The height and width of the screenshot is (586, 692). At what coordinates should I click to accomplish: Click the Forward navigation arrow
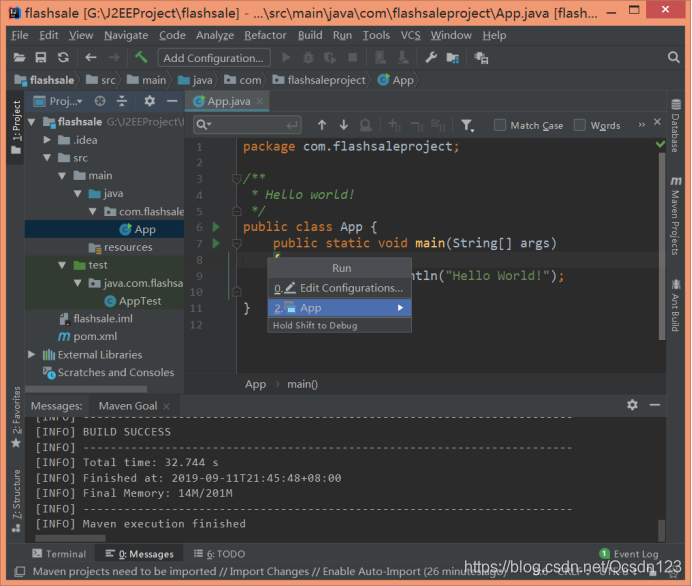click(x=113, y=57)
